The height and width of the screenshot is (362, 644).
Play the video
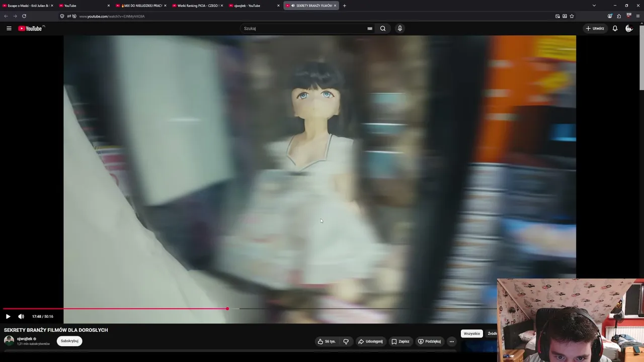click(8, 317)
